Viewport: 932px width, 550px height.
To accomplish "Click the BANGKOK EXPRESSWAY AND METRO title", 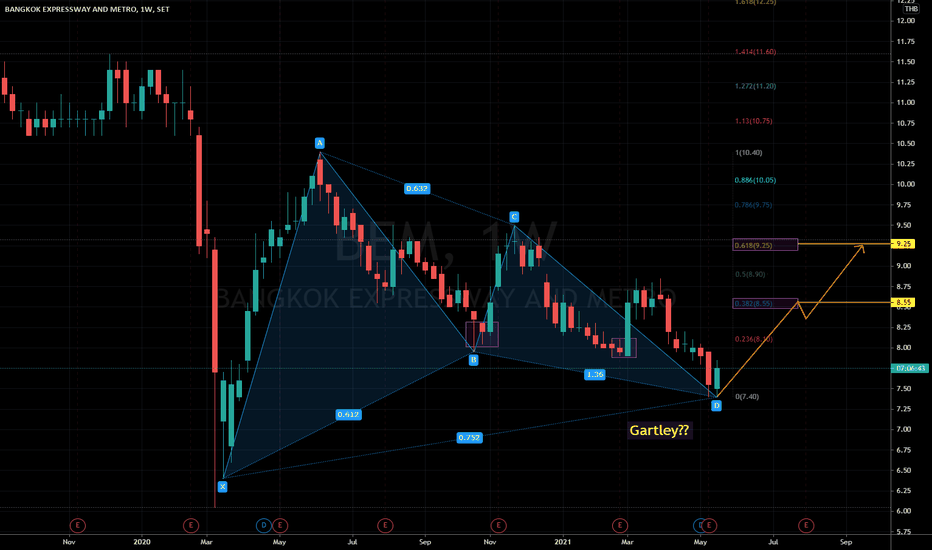I will 87,9.
